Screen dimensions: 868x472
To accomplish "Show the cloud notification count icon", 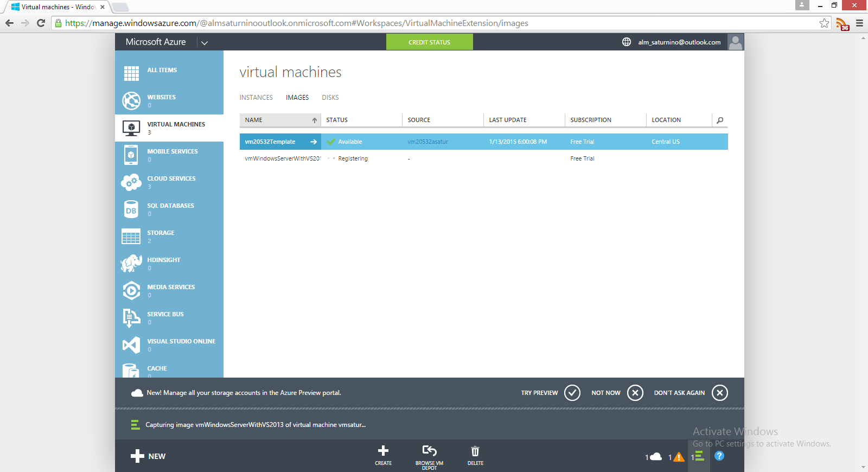I will [x=656, y=457].
